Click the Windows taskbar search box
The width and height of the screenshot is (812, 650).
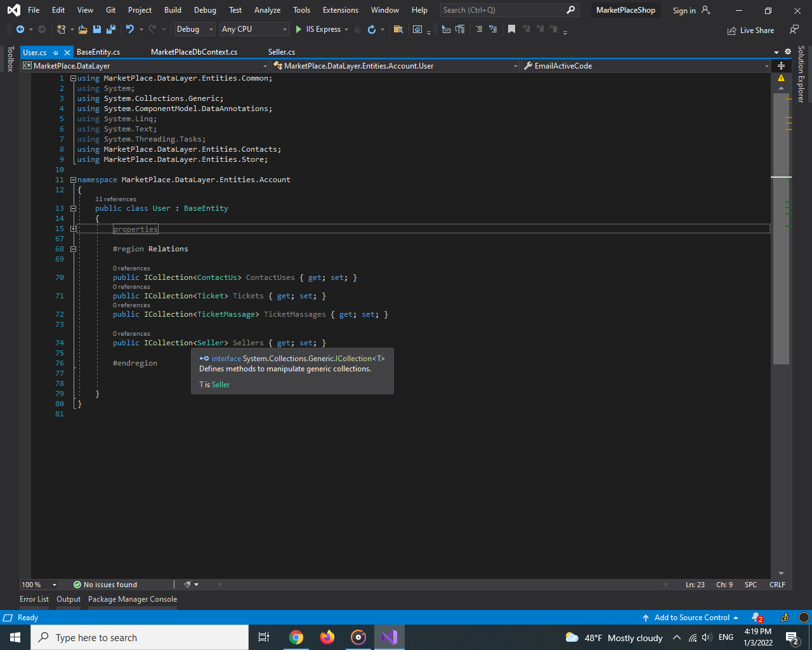pos(140,637)
